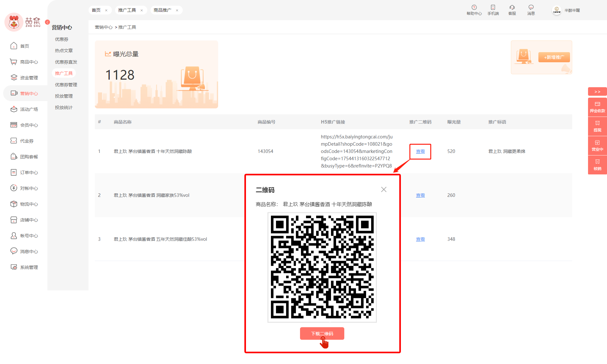This screenshot has width=607, height=364.
Task: Collapse right panel with >> button
Action: click(x=597, y=92)
